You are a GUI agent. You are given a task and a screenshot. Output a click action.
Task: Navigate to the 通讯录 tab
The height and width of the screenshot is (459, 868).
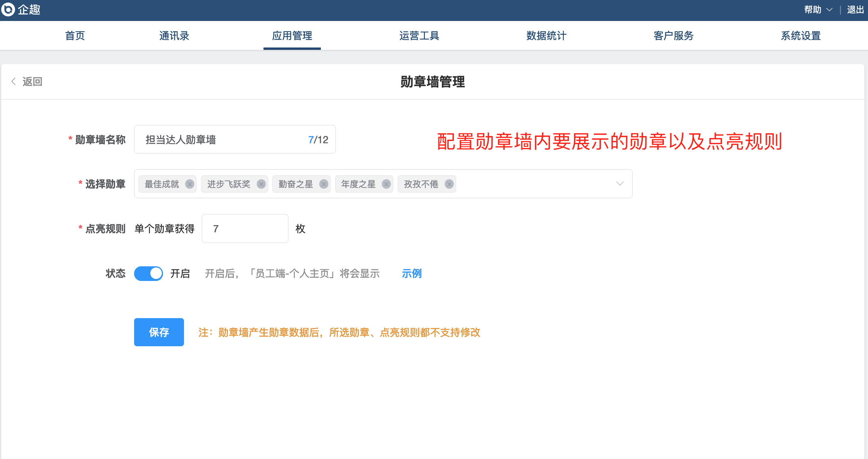[x=174, y=36]
